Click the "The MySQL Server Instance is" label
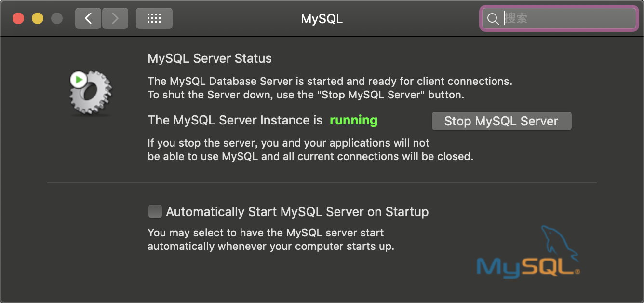Screen dimensions: 644x303 click(x=235, y=121)
